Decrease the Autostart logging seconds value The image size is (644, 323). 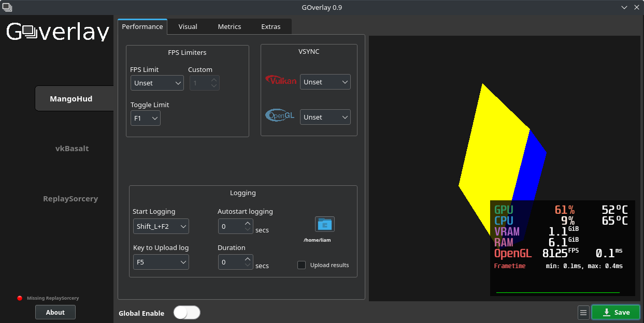(248, 229)
